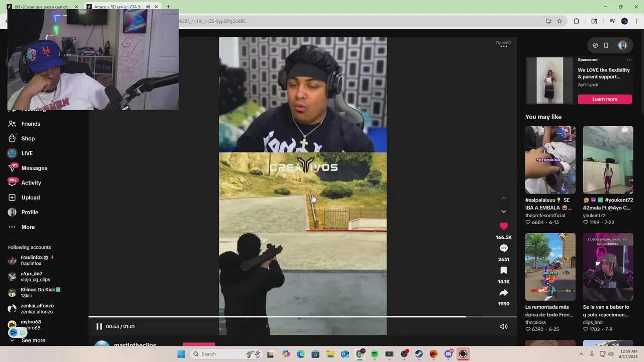Screen dimensions: 644x362
Task: Open Messages in the sidebar
Action: tap(28, 168)
